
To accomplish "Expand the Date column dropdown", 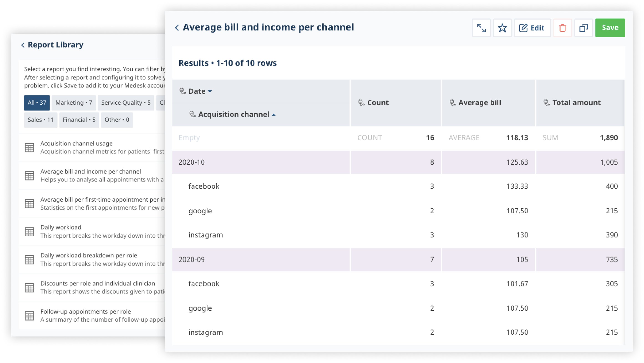I will (x=210, y=91).
